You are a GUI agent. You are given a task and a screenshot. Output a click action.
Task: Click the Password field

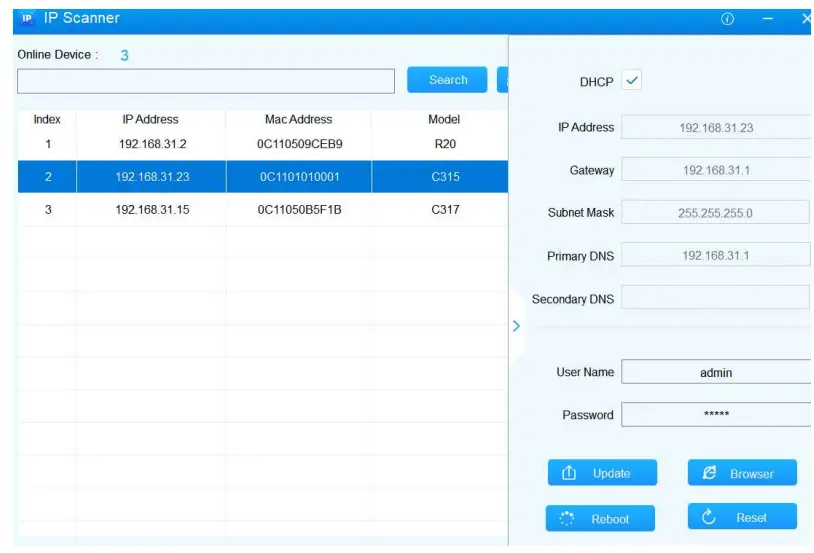click(716, 414)
